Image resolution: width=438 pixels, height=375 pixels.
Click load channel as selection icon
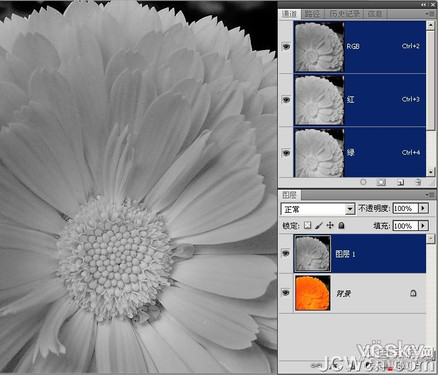363,182
